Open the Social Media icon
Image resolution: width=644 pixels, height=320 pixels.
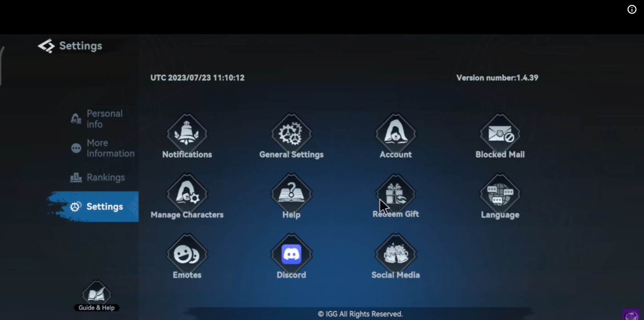pyautogui.click(x=395, y=254)
